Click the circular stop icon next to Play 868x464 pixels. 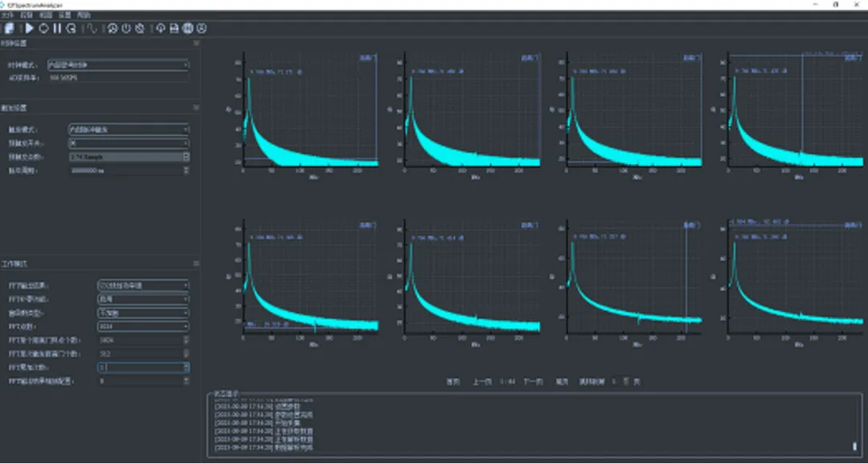coord(43,28)
